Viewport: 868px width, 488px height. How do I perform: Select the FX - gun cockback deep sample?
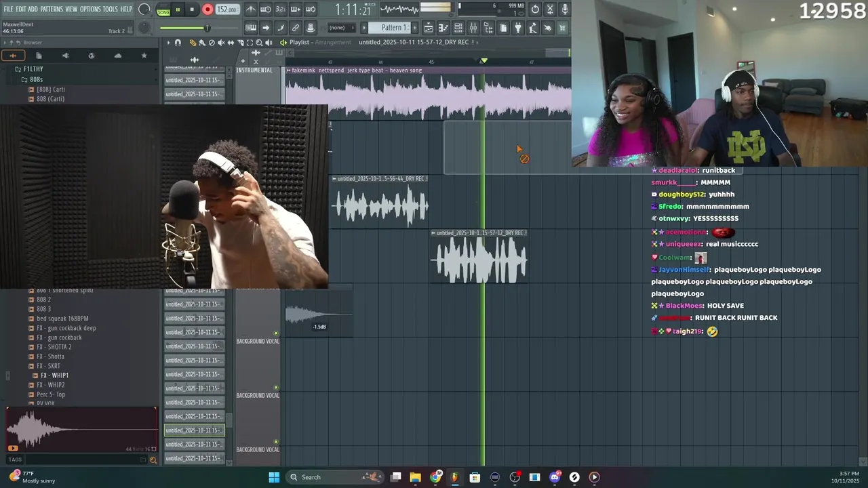[x=66, y=328]
